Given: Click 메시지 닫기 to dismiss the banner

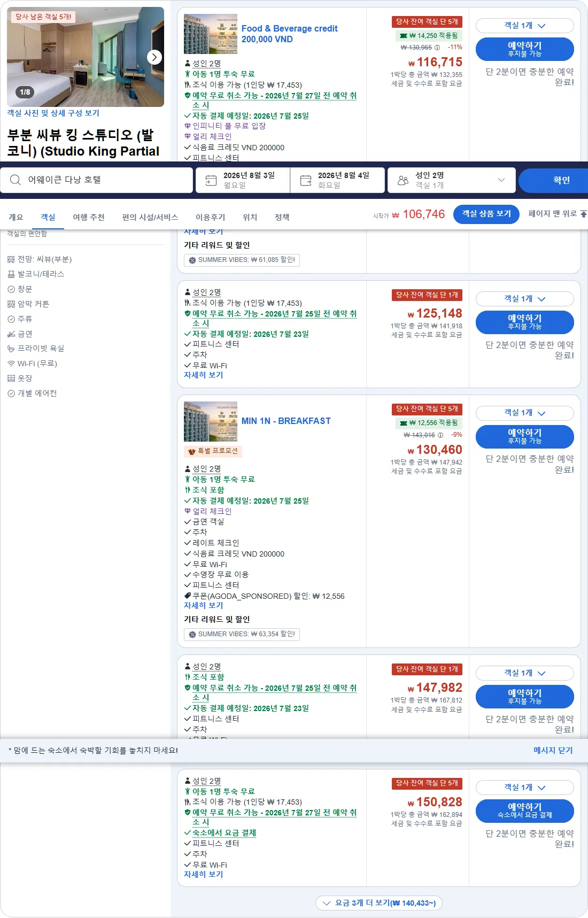Looking at the screenshot, I should [553, 751].
